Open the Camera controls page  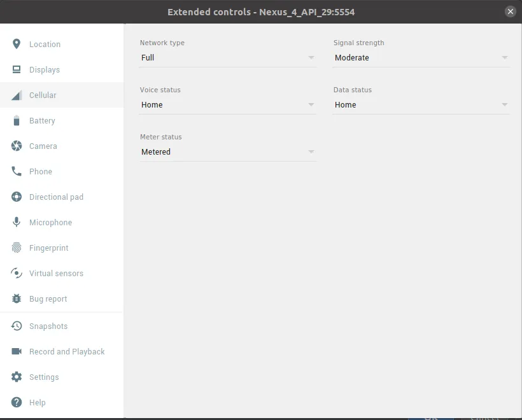[x=62, y=146]
